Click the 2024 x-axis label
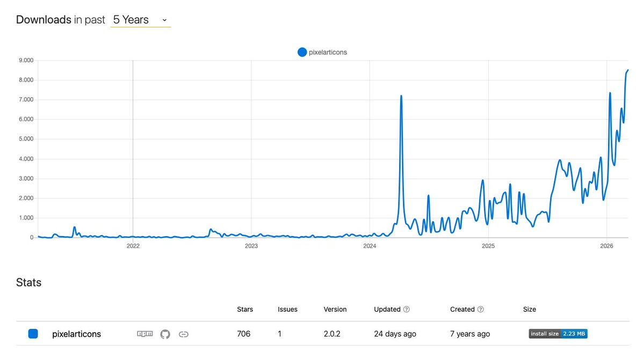The height and width of the screenshot is (360, 644). pyautogui.click(x=370, y=246)
